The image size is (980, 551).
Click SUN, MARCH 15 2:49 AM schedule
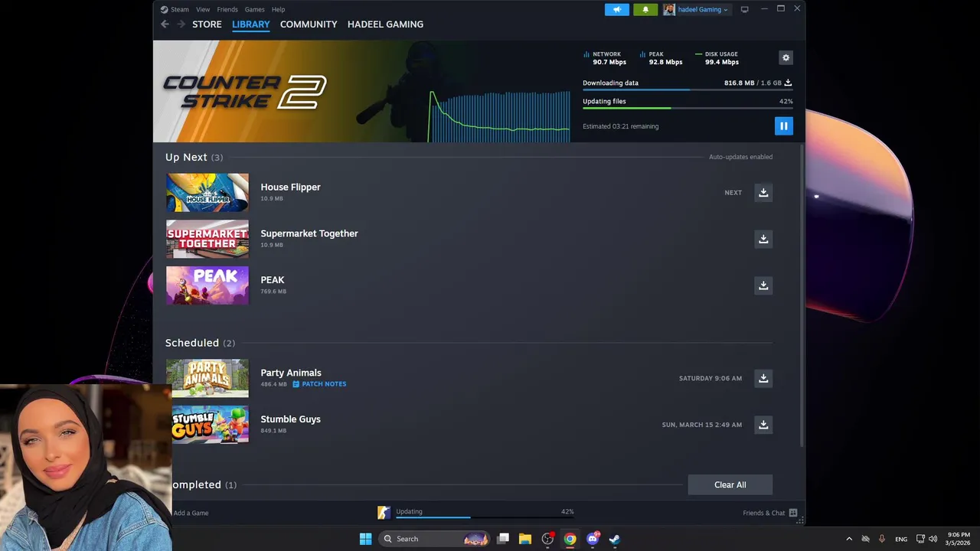[701, 425]
